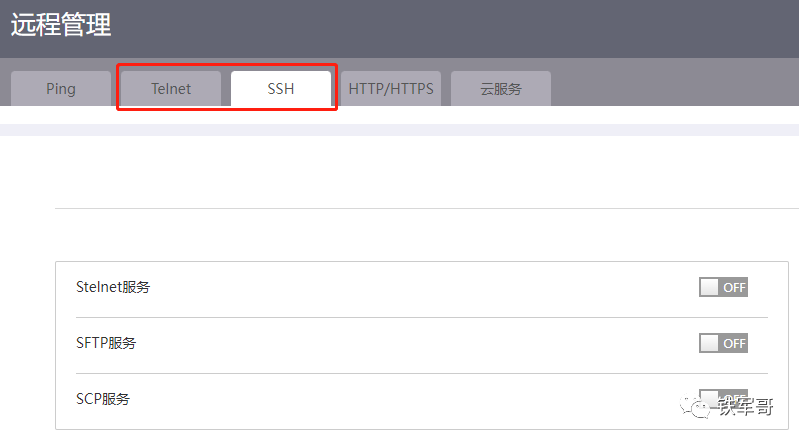
Task: Click the WeChat logo watermark icon
Action: (x=692, y=405)
